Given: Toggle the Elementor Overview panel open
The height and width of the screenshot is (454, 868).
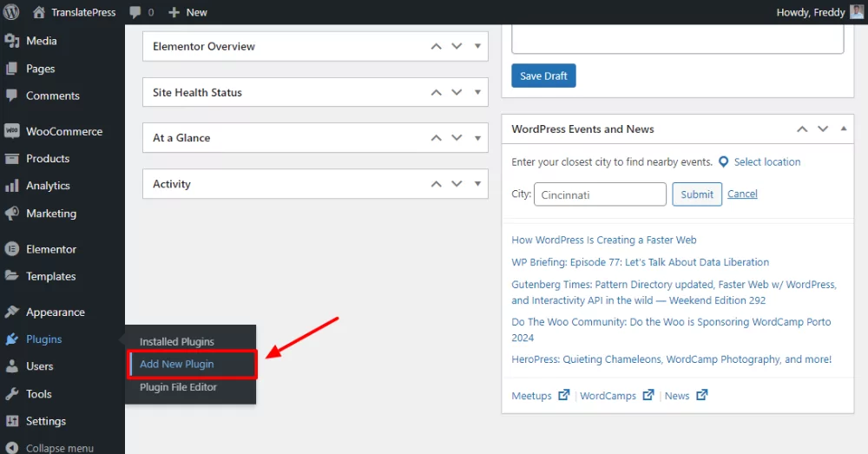Looking at the screenshot, I should pyautogui.click(x=477, y=47).
